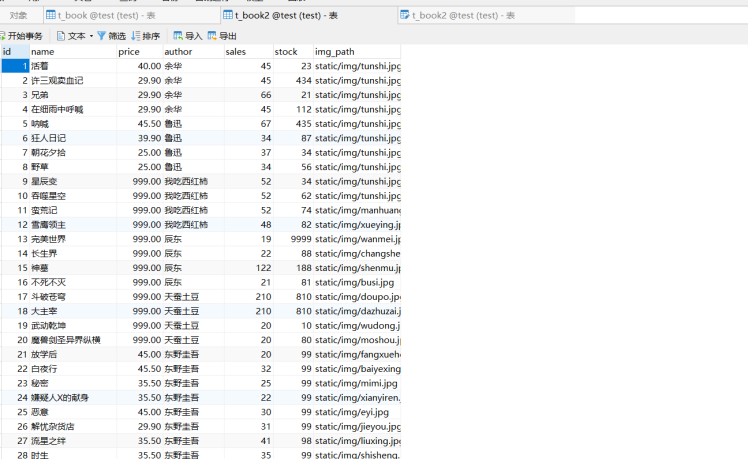Click the 筛选 filter funnel icon
Screen dimensions: 748x460
102,36
